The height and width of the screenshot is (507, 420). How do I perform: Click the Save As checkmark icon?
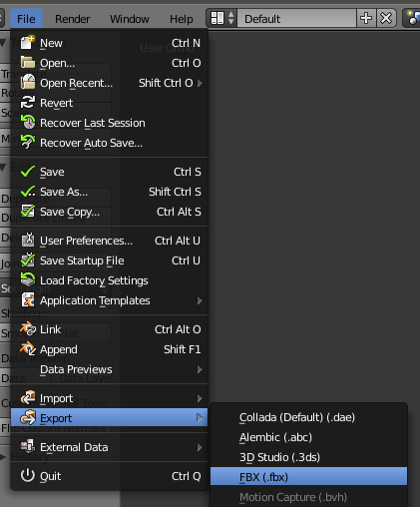pyautogui.click(x=28, y=192)
